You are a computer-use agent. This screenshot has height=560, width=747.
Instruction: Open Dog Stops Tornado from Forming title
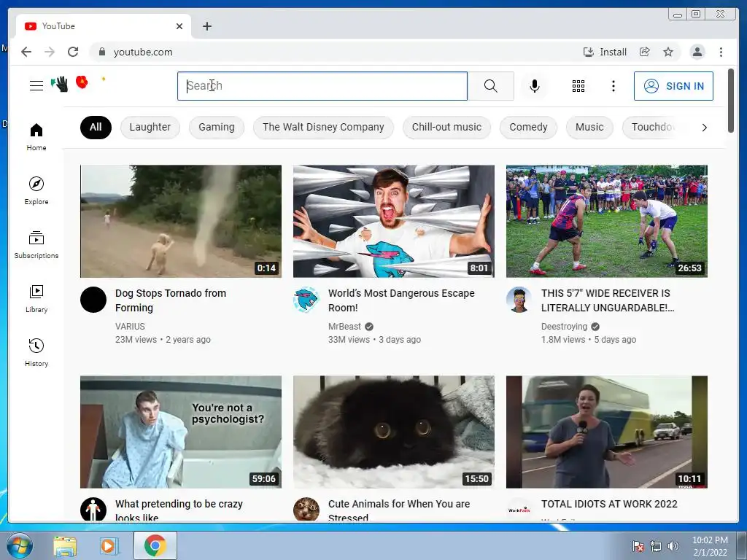tap(171, 300)
